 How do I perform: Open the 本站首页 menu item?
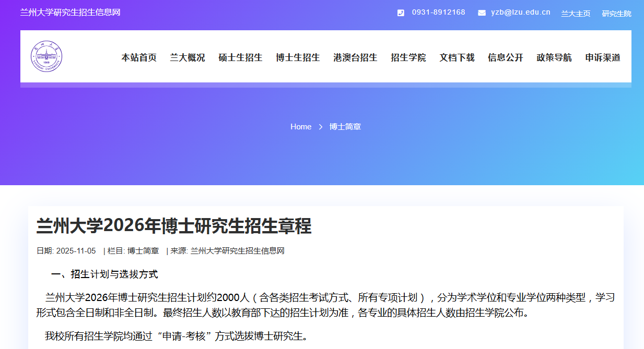(139, 58)
